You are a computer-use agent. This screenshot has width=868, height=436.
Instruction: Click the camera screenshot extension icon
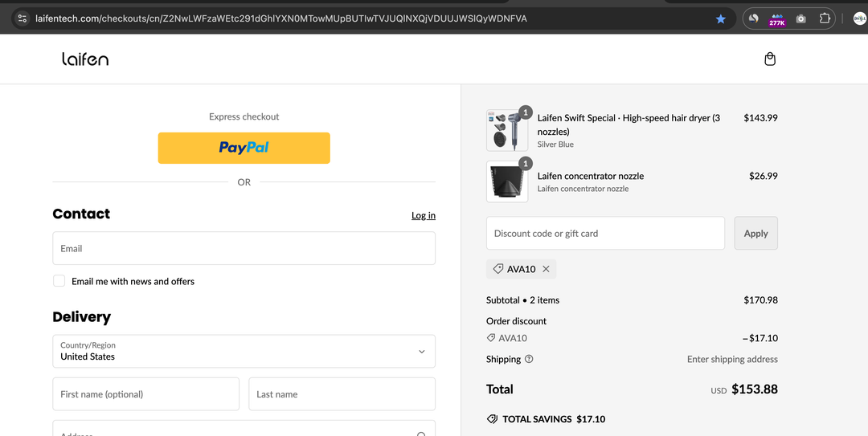(x=800, y=18)
